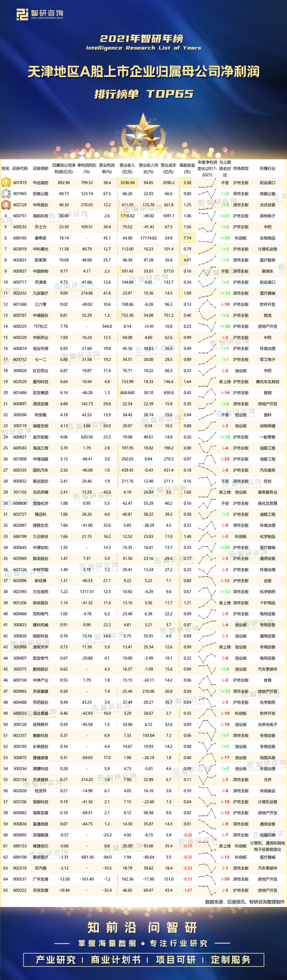Select company name 天士力
Image resolution: width=287 pixels, height=980 pixels.
click(x=41, y=227)
